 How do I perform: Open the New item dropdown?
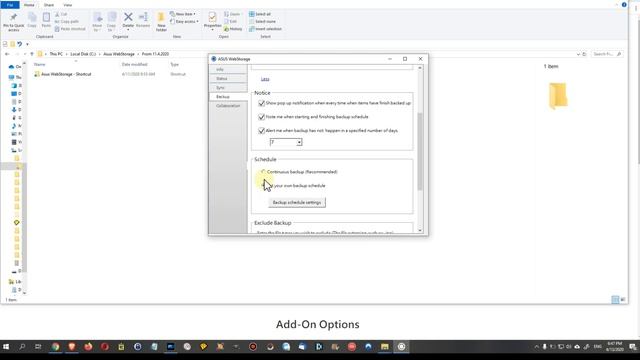tap(183, 14)
